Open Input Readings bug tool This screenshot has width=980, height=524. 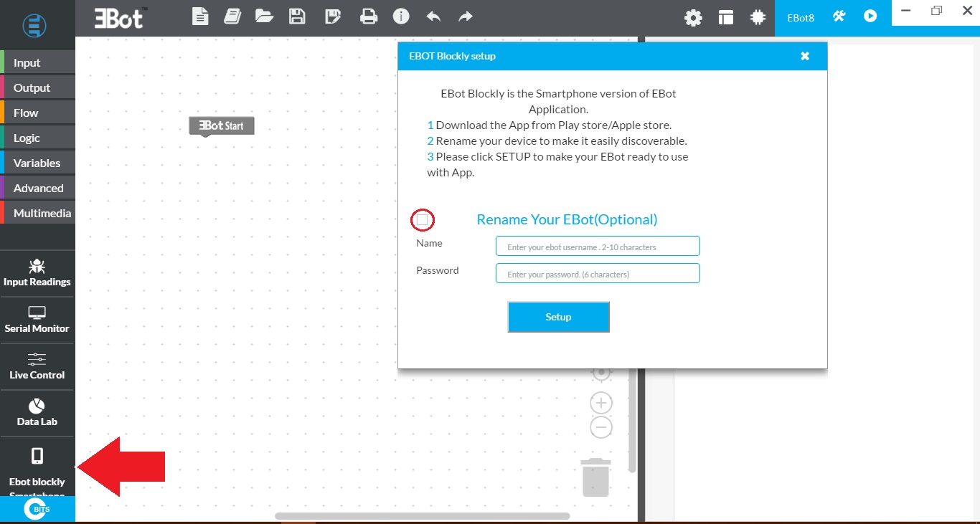click(37, 273)
